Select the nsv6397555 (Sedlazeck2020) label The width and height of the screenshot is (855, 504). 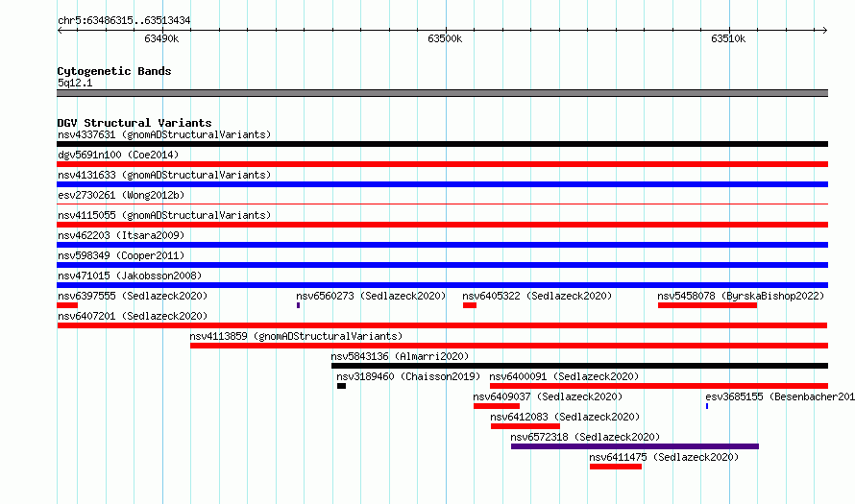(x=133, y=296)
